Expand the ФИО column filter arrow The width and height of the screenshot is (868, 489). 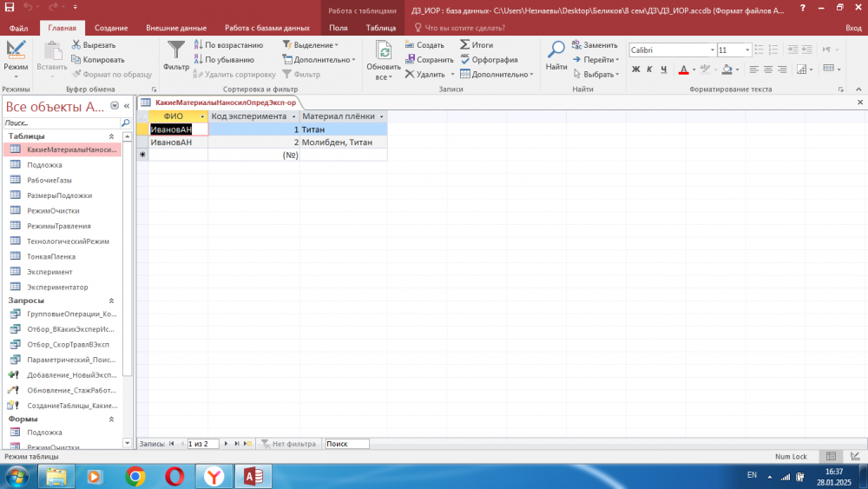(x=203, y=116)
